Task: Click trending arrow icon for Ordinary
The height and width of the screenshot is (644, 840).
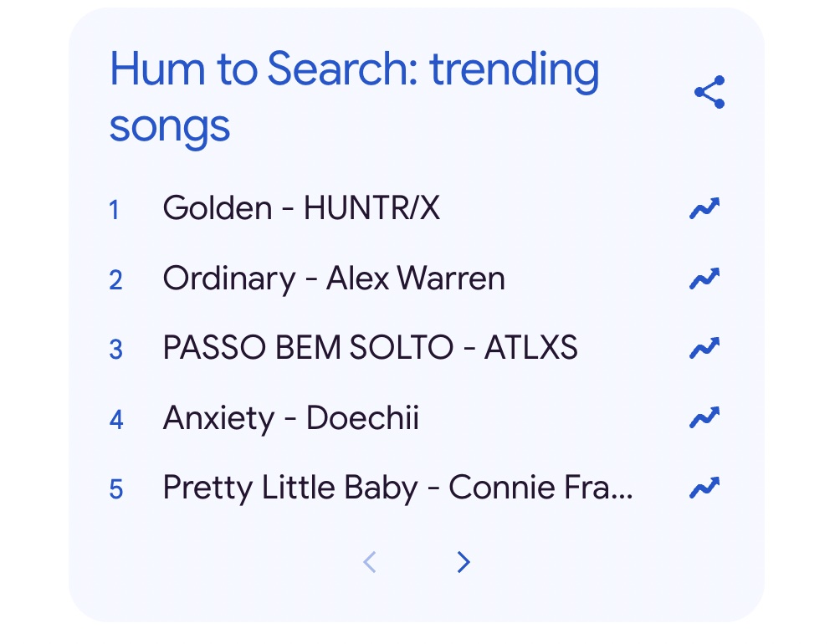Action: pos(704,279)
